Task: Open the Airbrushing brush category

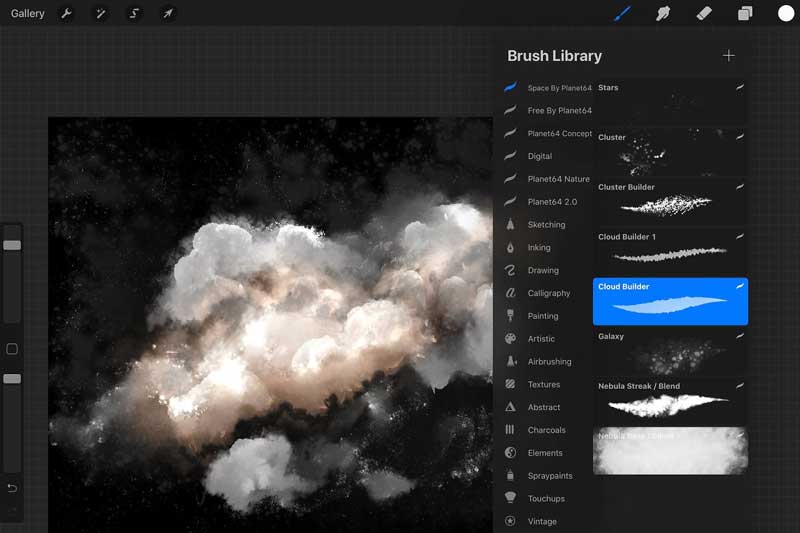Action: pos(549,362)
